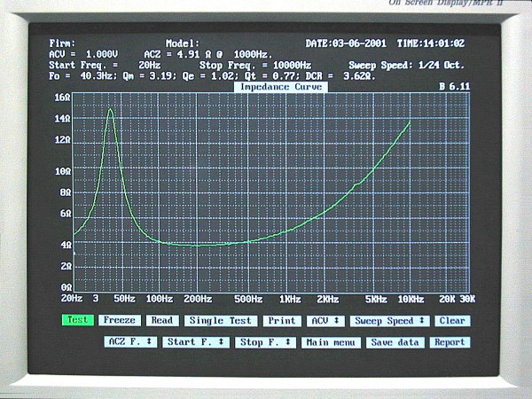
Task: Click the 2KHz frequency axis label
Action: pyautogui.click(x=328, y=300)
